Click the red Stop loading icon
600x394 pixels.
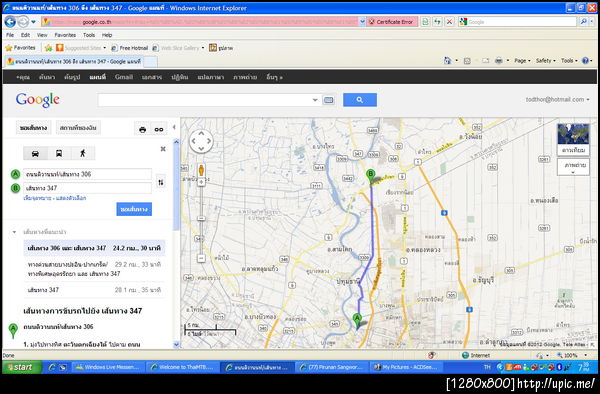[449, 22]
